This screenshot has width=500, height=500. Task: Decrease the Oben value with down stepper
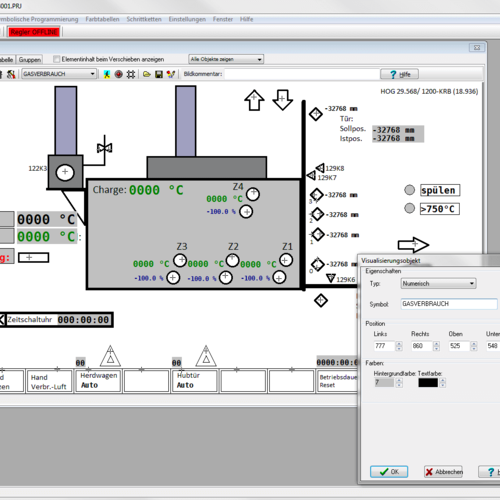pyautogui.click(x=474, y=348)
